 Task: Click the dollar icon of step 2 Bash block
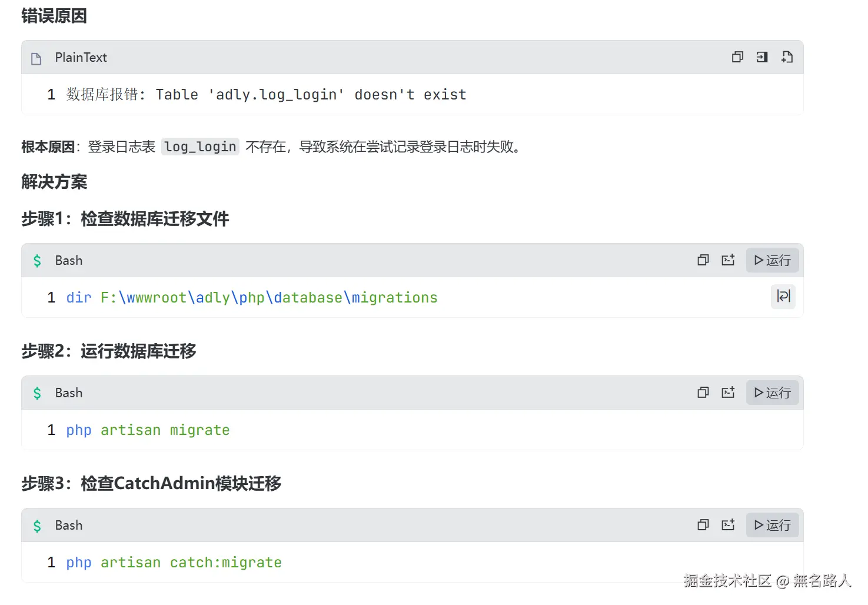[37, 393]
